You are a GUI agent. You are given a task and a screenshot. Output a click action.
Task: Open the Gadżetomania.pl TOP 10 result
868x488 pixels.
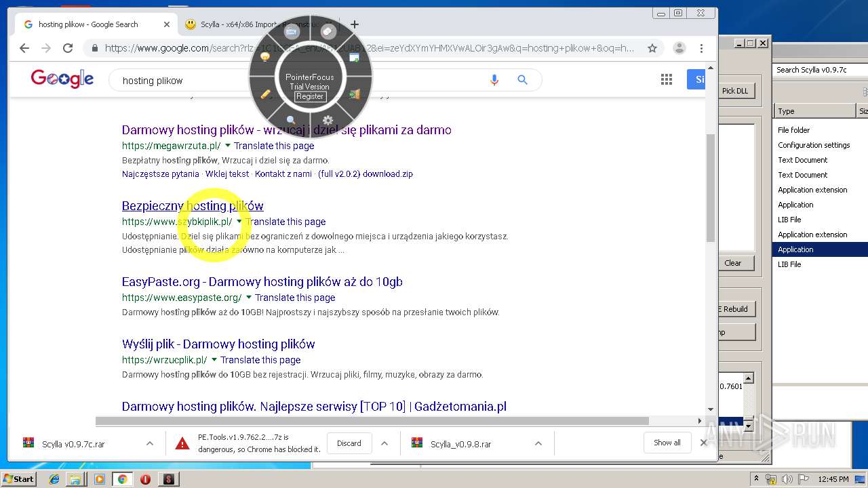coord(314,406)
